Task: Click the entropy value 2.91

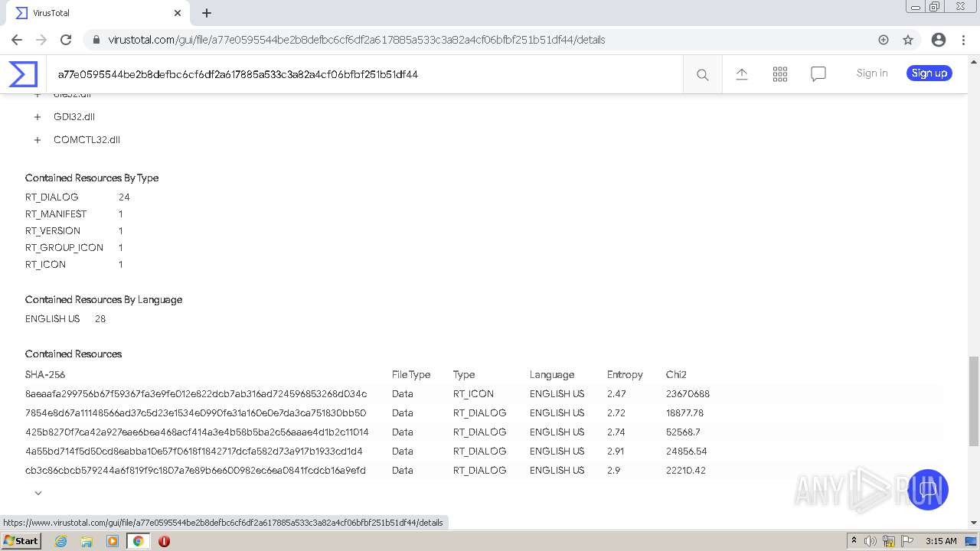Action: point(616,452)
